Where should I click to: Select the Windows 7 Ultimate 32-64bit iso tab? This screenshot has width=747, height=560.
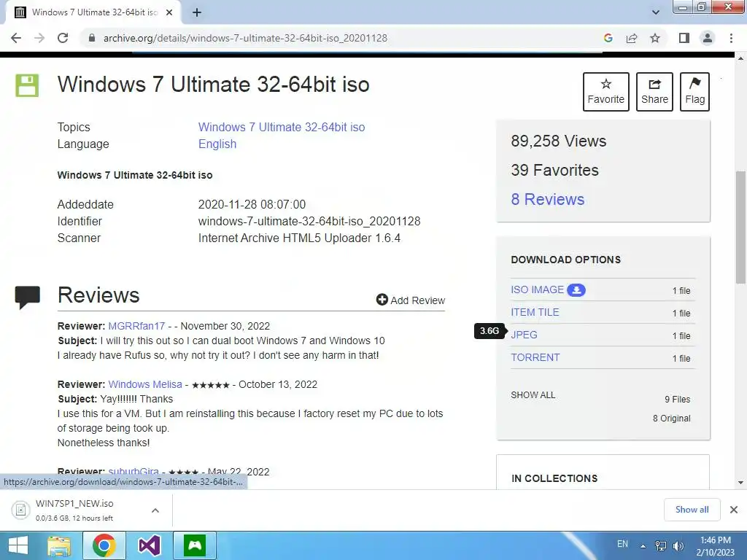coord(93,12)
